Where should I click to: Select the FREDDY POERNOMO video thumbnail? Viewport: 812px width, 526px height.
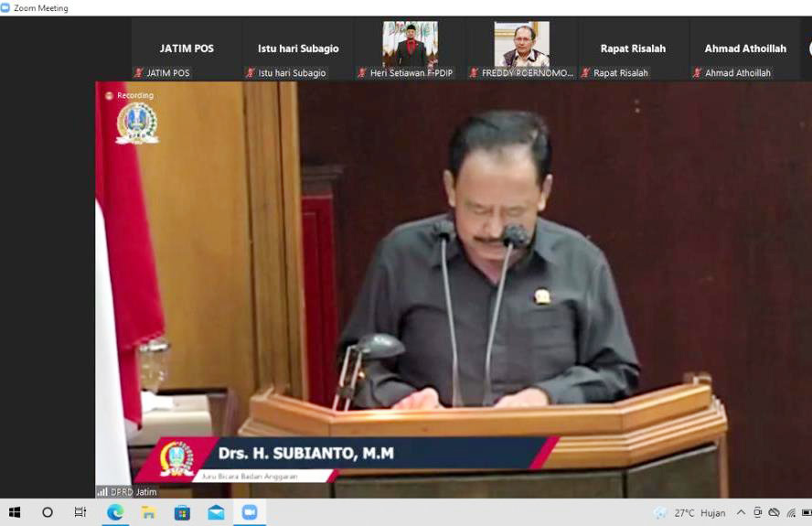tap(521, 44)
